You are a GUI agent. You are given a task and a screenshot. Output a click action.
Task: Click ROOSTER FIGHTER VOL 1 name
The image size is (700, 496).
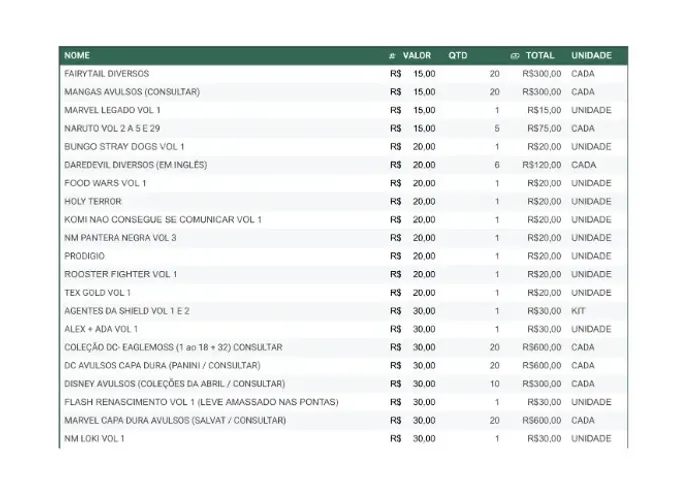tap(121, 275)
